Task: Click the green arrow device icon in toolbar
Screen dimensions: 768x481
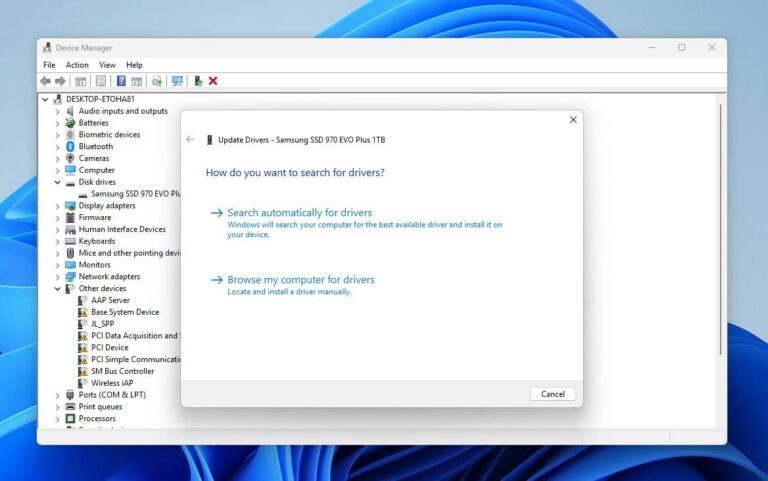Action: click(x=198, y=81)
